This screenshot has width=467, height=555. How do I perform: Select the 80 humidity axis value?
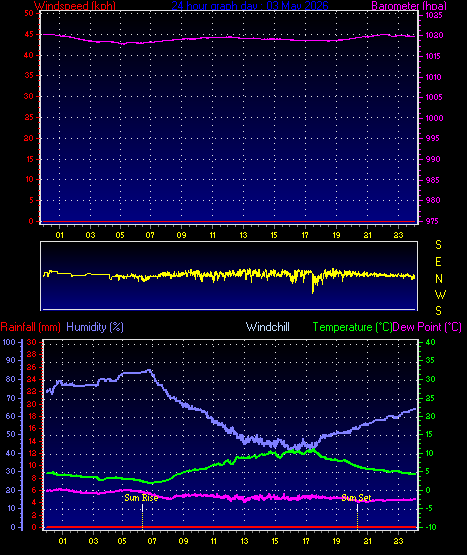pos(11,379)
